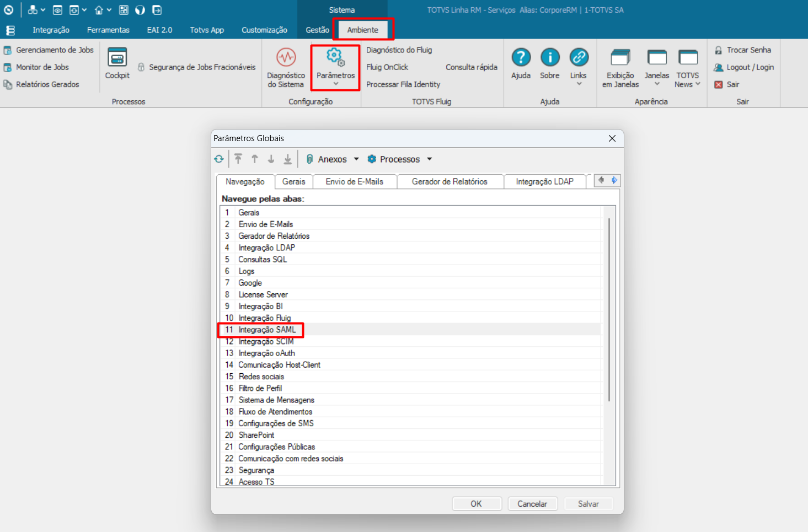Switch to the Envio de E-Mails tab

point(354,181)
